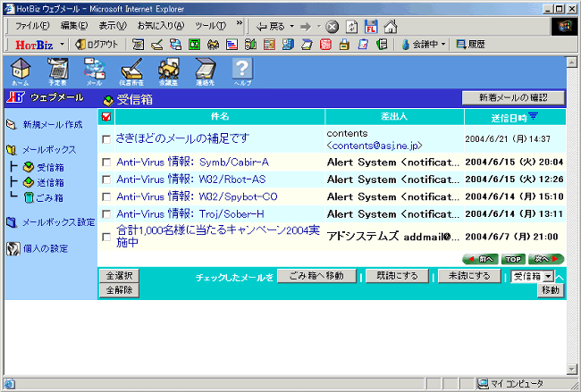
Task: Check the W32/Spybot-CO mail checkbox
Action: tap(106, 196)
